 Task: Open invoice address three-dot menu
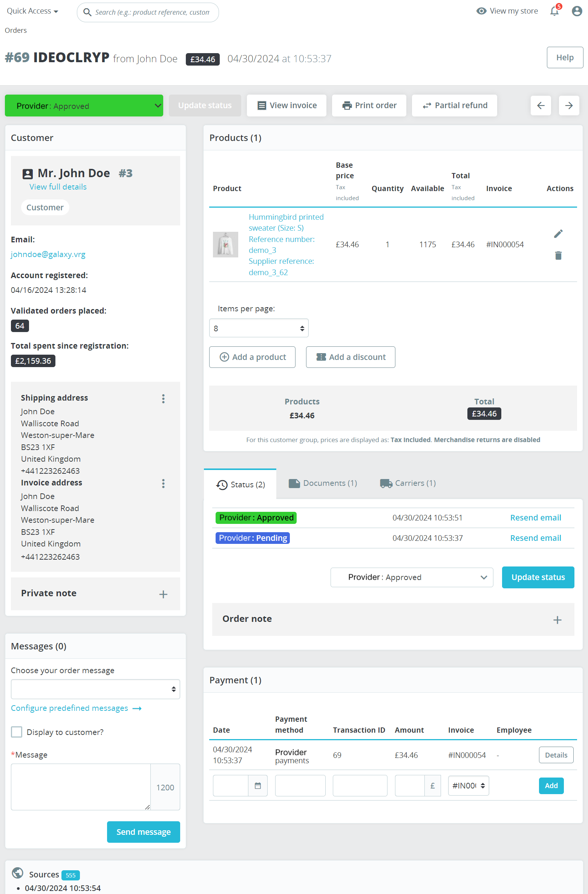pyautogui.click(x=163, y=484)
